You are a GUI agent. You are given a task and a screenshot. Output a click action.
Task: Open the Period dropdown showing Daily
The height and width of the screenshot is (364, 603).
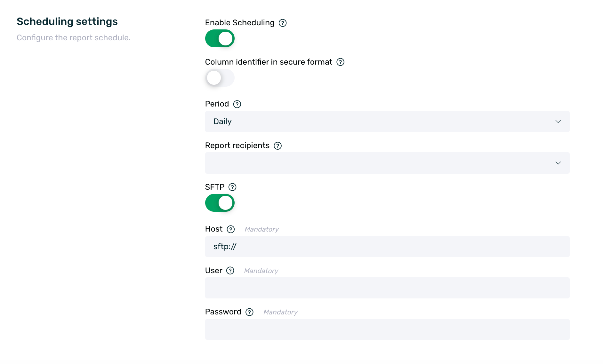pos(387,122)
